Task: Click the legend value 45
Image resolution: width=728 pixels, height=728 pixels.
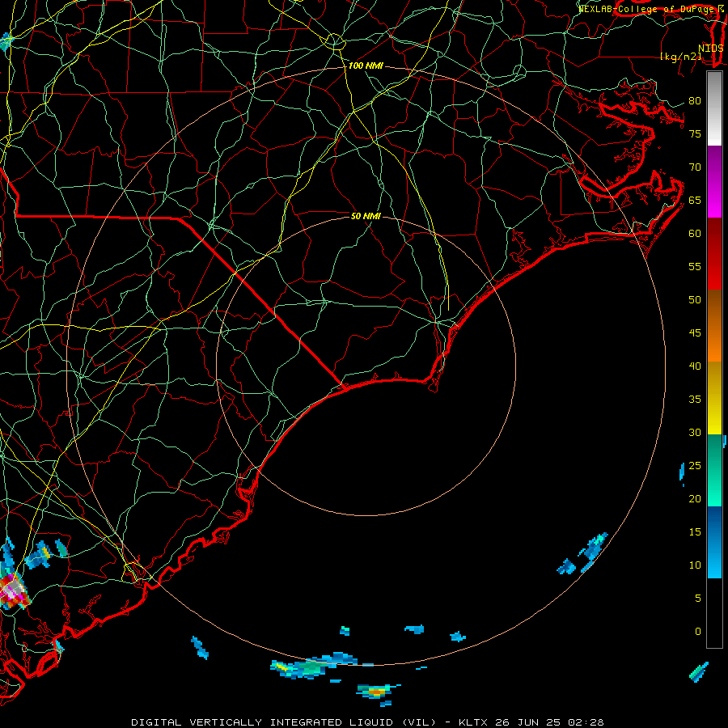Action: 695,333
